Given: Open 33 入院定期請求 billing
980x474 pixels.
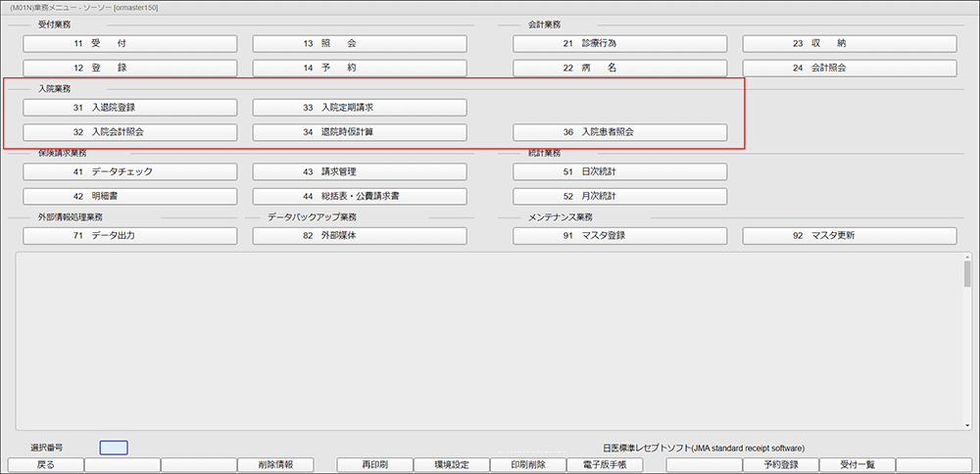Looking at the screenshot, I should (360, 108).
